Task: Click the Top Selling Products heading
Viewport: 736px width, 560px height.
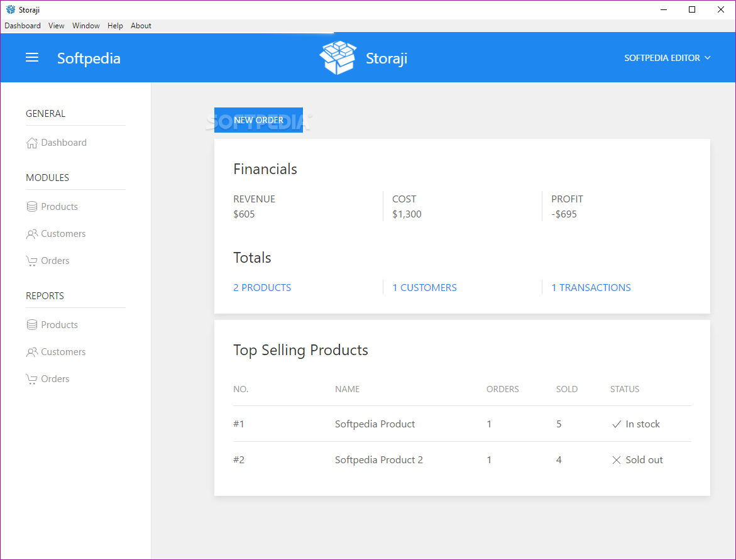Action: (300, 350)
